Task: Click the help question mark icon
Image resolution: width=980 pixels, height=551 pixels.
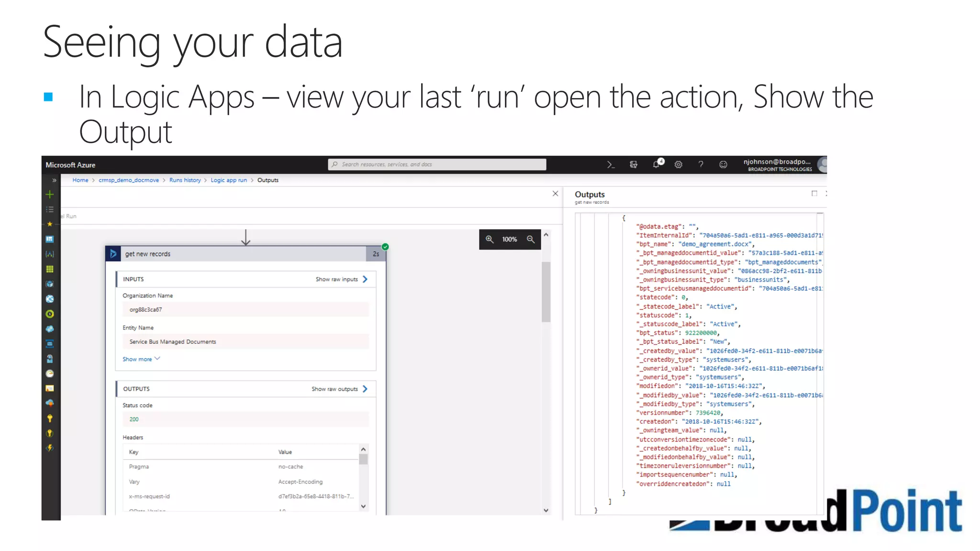Action: point(701,165)
